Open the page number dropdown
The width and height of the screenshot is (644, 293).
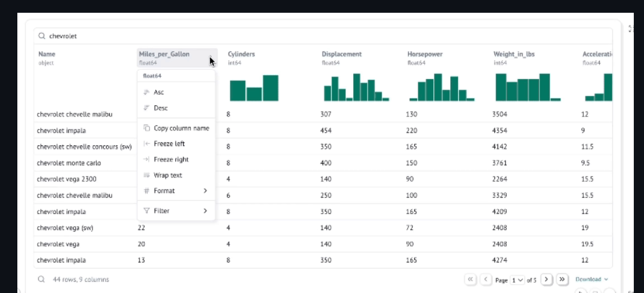click(x=517, y=280)
